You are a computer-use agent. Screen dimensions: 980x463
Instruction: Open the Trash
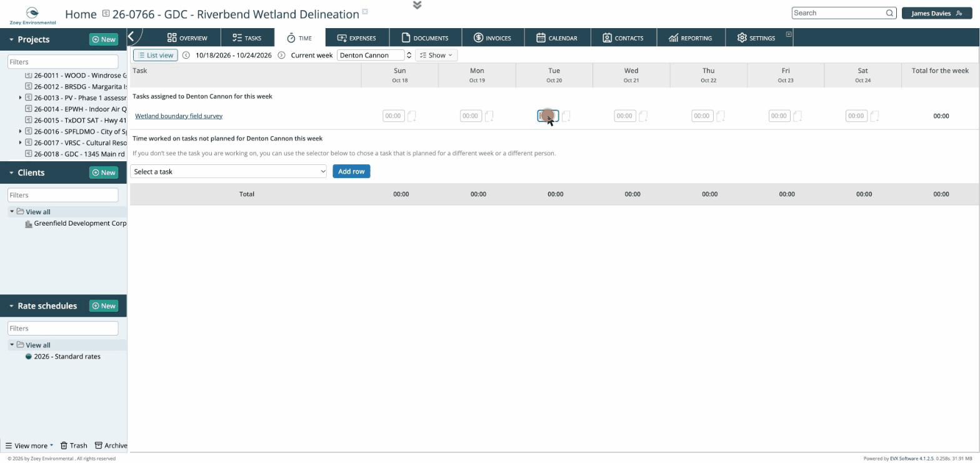click(x=74, y=446)
